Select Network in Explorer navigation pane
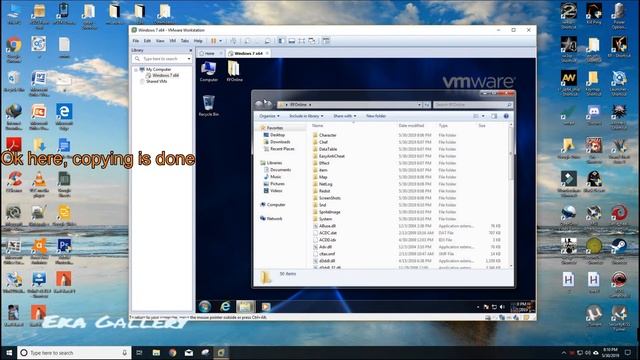 [271, 219]
